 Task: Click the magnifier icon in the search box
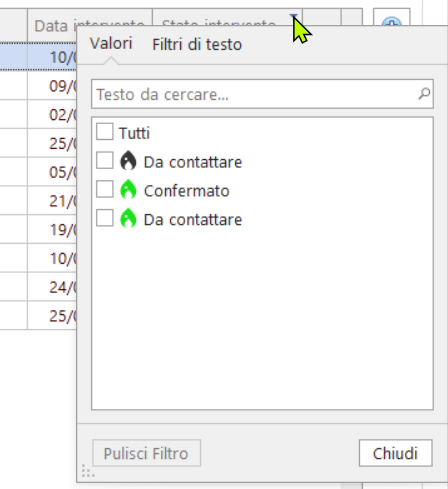(x=424, y=94)
